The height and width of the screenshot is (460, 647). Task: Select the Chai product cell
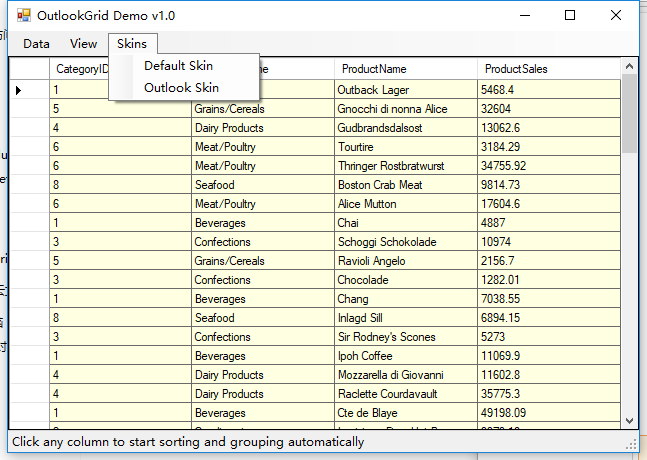406,222
